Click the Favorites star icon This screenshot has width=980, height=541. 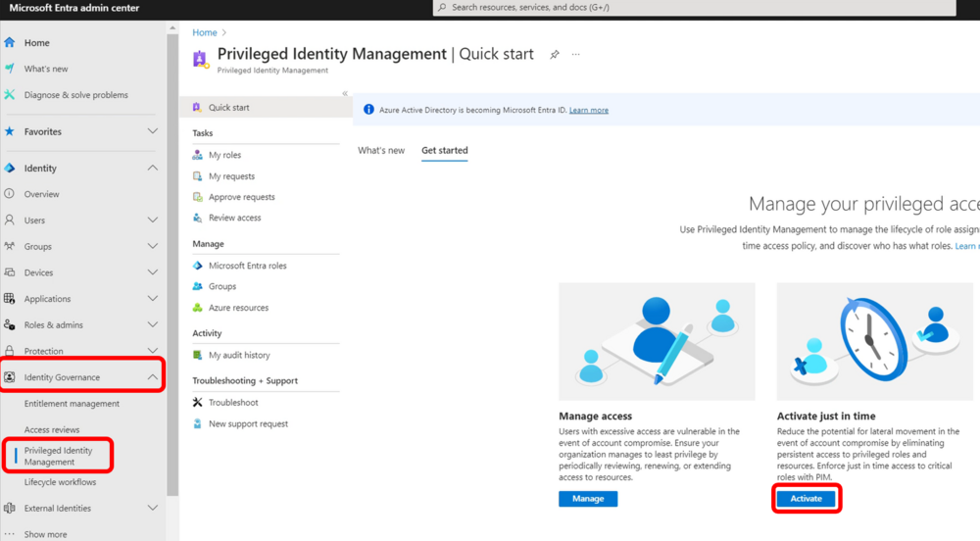[x=10, y=131]
